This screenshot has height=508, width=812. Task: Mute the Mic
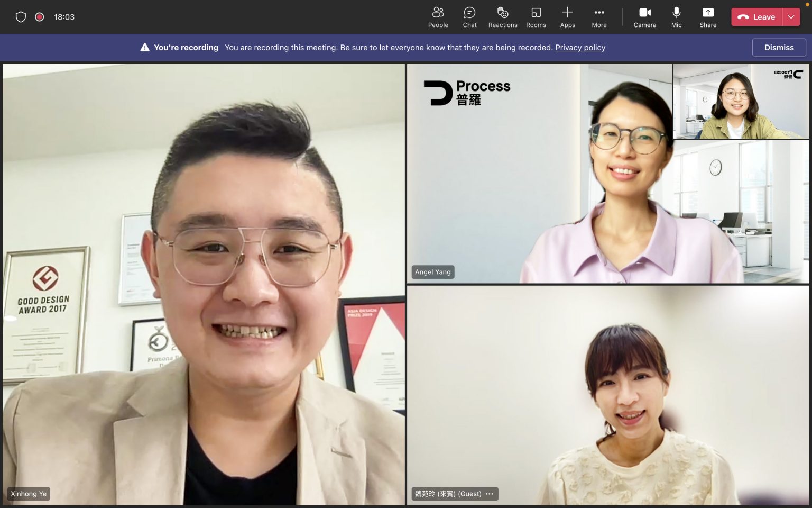pyautogui.click(x=676, y=17)
